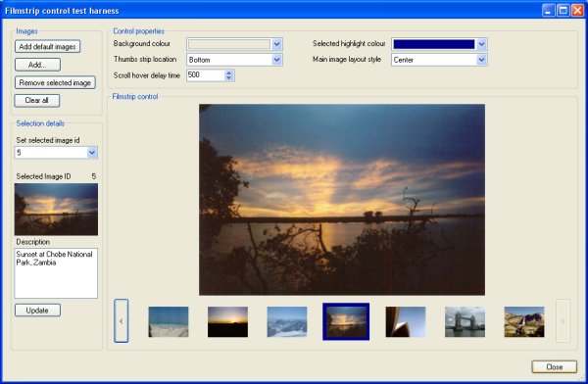Click the right filmstrip scroll arrow

point(563,321)
